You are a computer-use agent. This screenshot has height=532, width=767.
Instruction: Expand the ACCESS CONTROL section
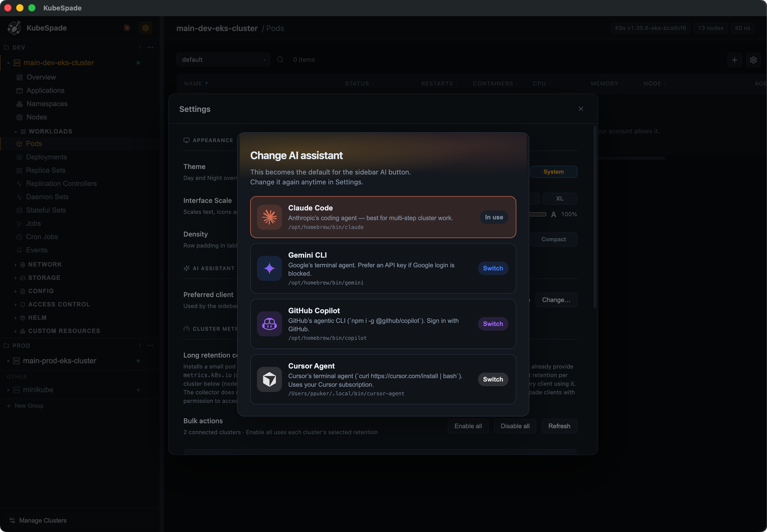tap(16, 305)
